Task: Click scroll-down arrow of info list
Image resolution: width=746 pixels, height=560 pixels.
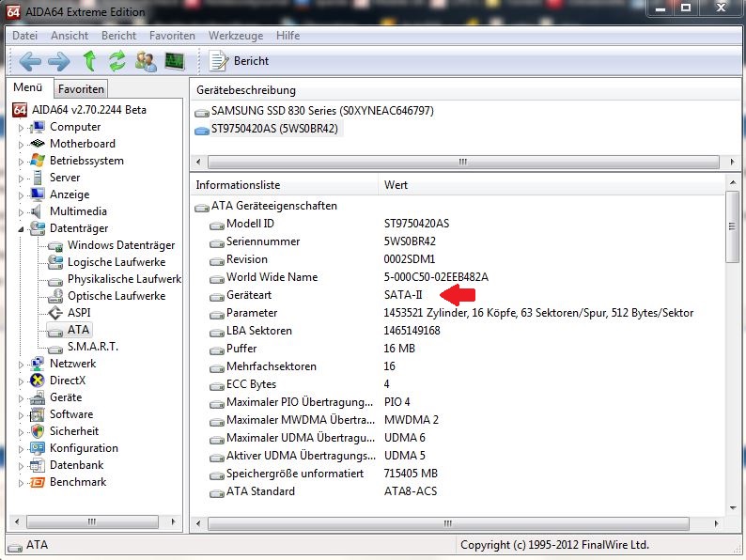Action: (733, 508)
